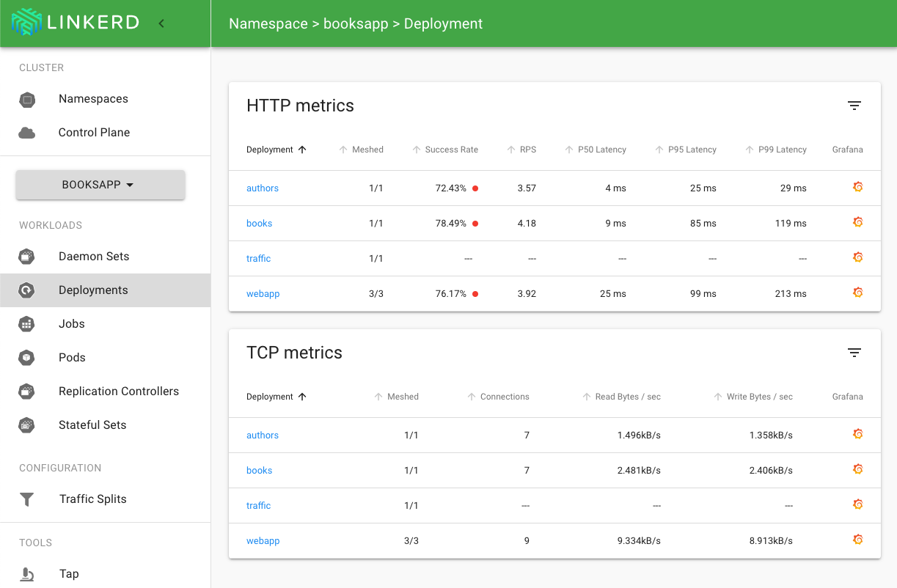The width and height of the screenshot is (897, 588).
Task: Open Grafana for webapp in HTTP metrics
Action: [857, 293]
